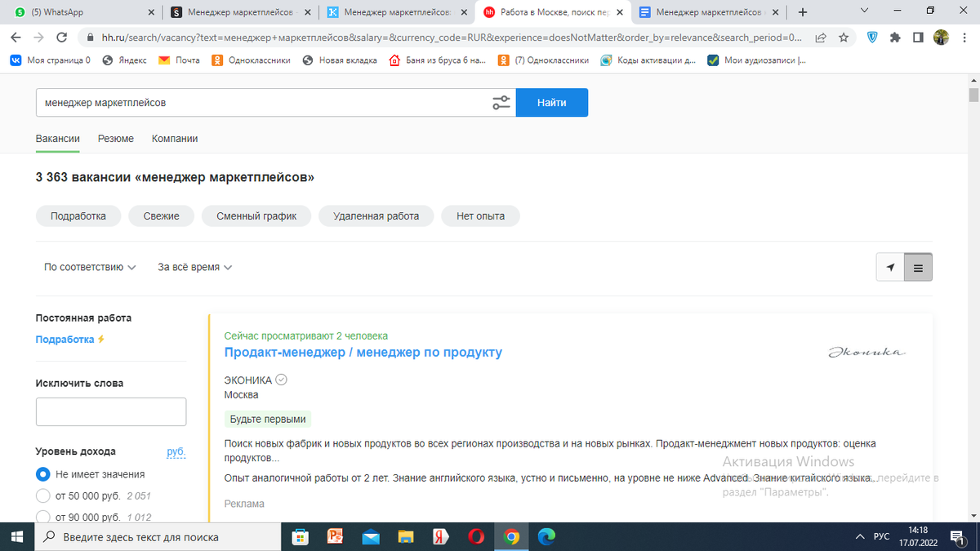Open PowerPoint from taskbar

(x=335, y=536)
